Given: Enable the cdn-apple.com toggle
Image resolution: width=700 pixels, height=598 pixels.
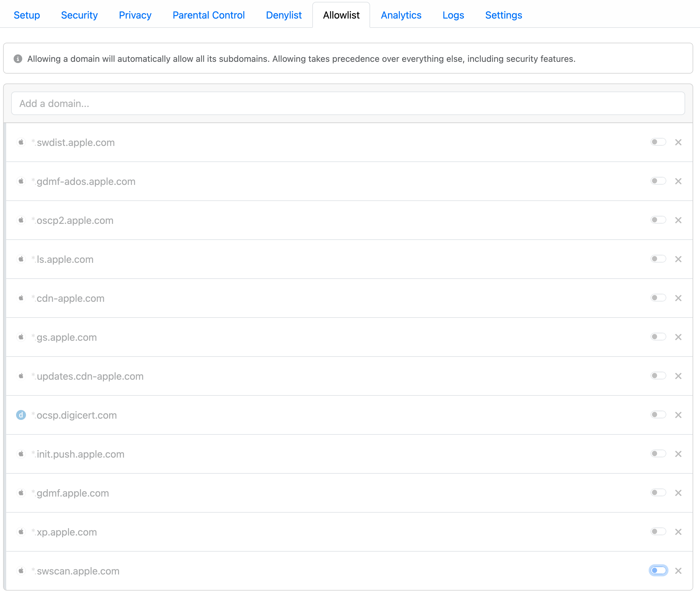Looking at the screenshot, I should [x=658, y=298].
